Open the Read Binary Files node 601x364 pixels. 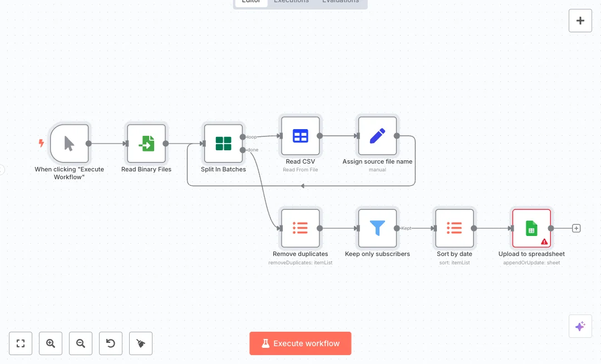[x=146, y=144]
